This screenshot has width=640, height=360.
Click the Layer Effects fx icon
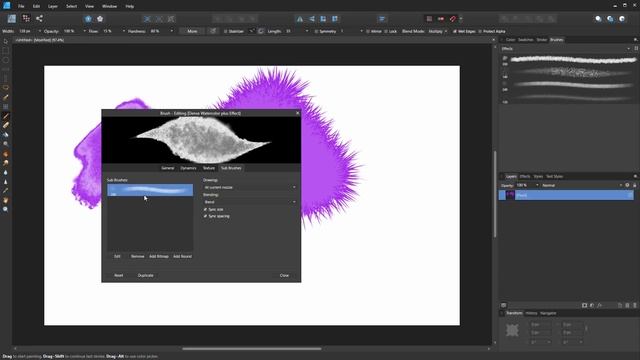(x=599, y=305)
